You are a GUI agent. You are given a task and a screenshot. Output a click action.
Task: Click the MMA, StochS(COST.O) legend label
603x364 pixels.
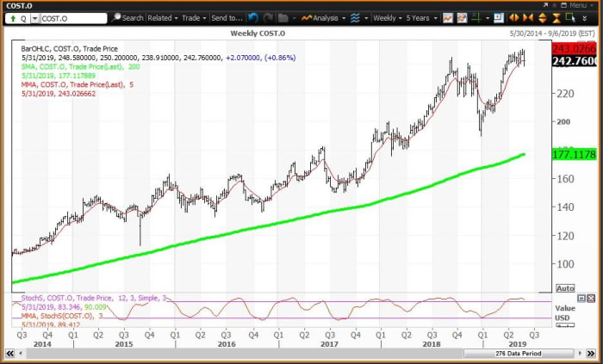click(x=62, y=316)
